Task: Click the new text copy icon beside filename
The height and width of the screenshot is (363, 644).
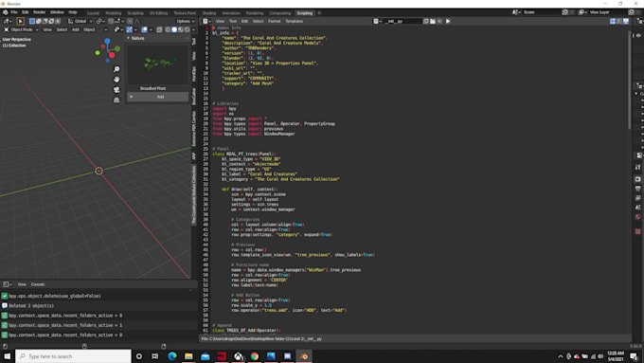Action: click(426, 21)
